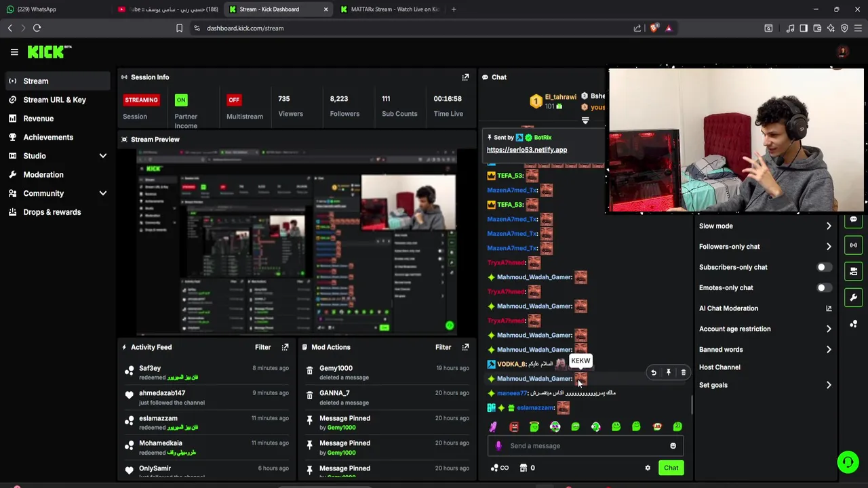Open Brave Leo AI sparkle icon
The width and height of the screenshot is (868, 488).
831,28
